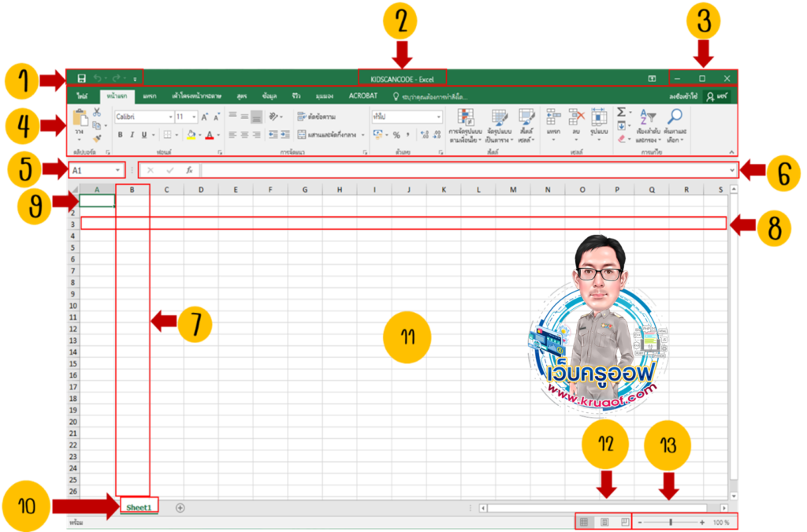The height and width of the screenshot is (532, 807).
Task: Switch to the ACROBAT ribbon tab
Action: pos(363,95)
